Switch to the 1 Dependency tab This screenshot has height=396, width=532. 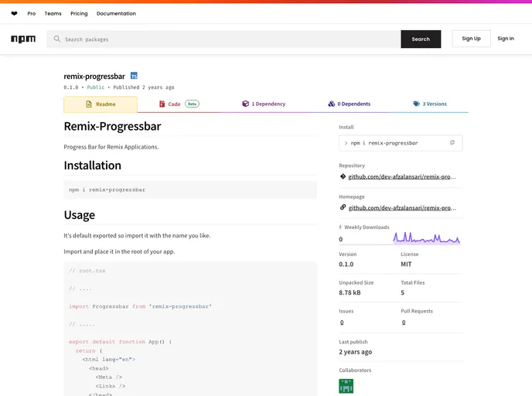[264, 104]
